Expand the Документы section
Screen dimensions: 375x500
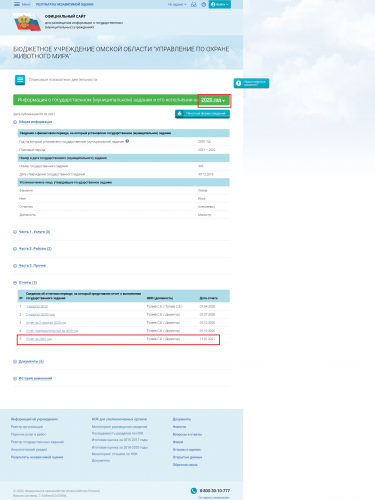click(31, 362)
